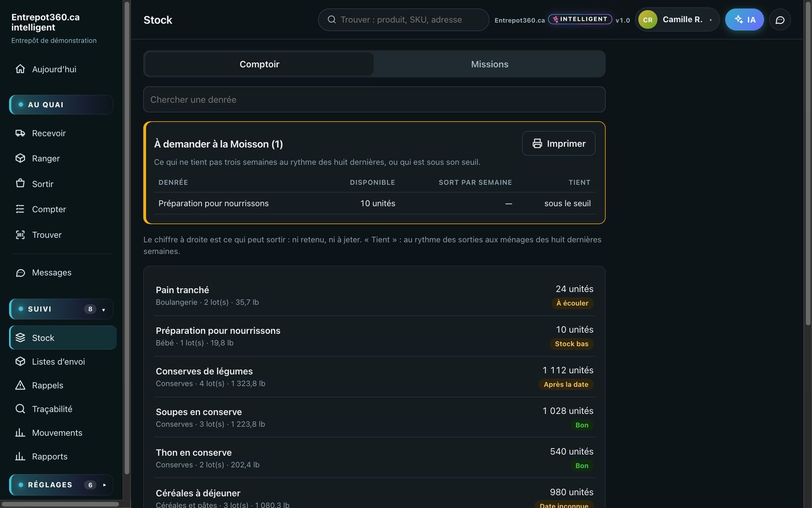Viewport: 812px width, 508px height.
Task: Open the Soupes en conserve row
Action: (x=375, y=417)
